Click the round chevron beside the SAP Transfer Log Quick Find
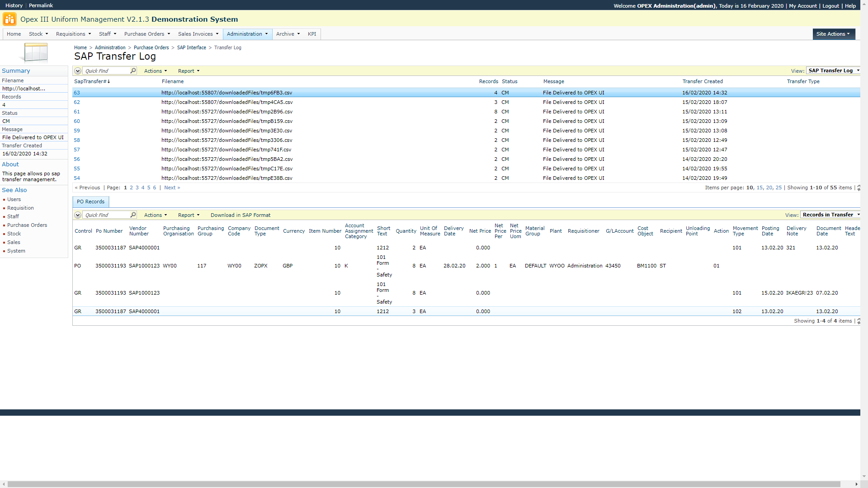The width and height of the screenshot is (868, 488). (78, 71)
